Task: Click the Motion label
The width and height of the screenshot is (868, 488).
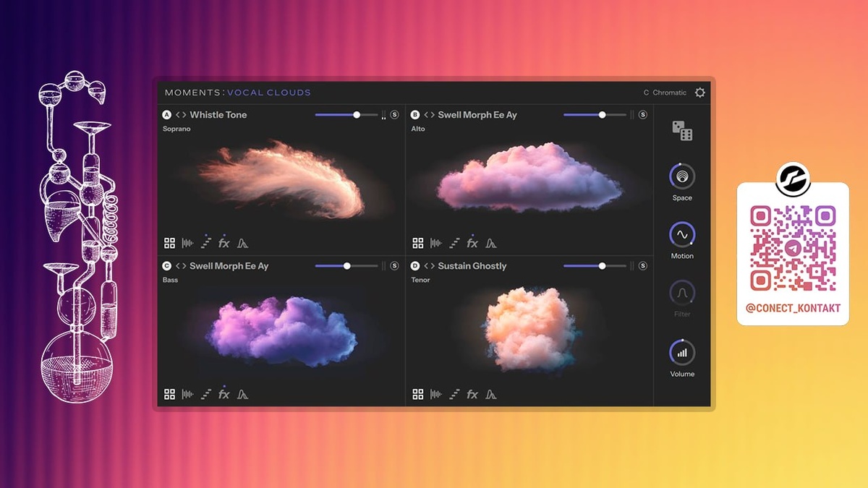Action: [682, 256]
